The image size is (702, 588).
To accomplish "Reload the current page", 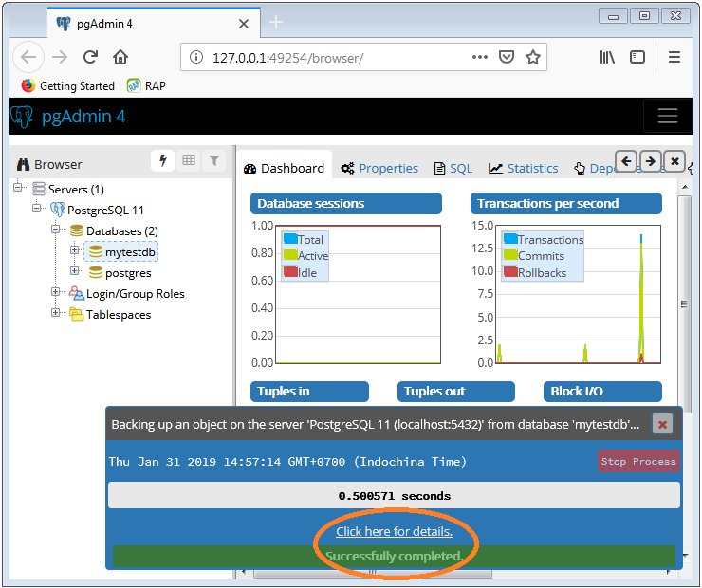I will click(x=90, y=57).
